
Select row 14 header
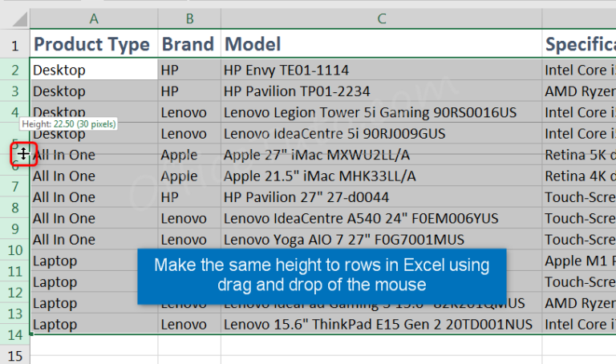tap(14, 334)
